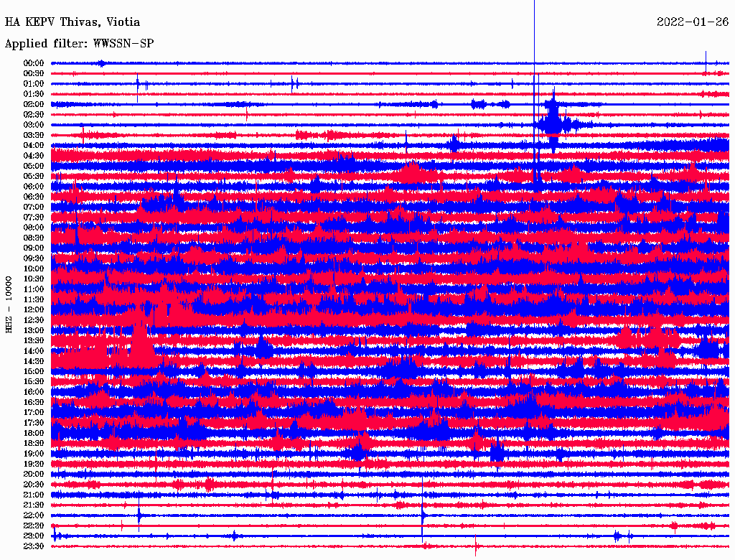Click the '02:30' time label

34,115
